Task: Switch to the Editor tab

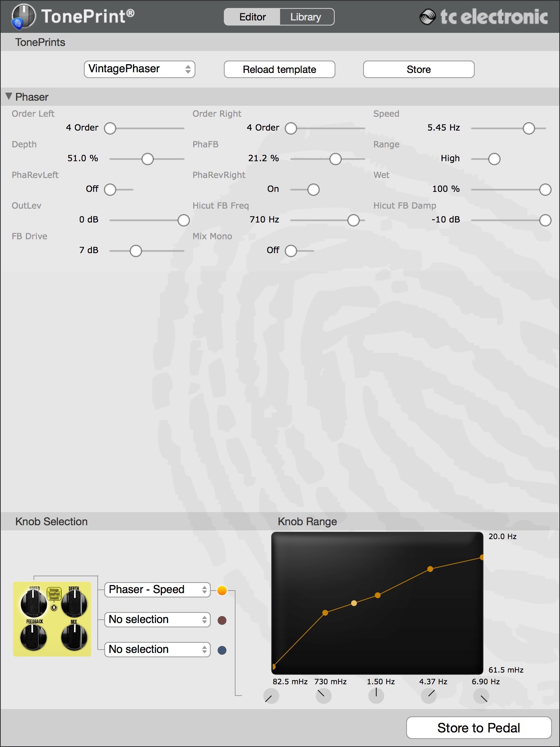Action: point(252,17)
